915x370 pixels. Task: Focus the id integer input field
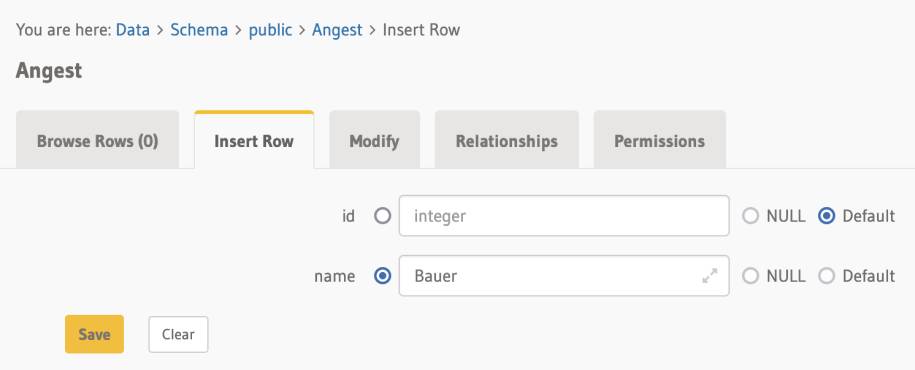[x=564, y=216]
